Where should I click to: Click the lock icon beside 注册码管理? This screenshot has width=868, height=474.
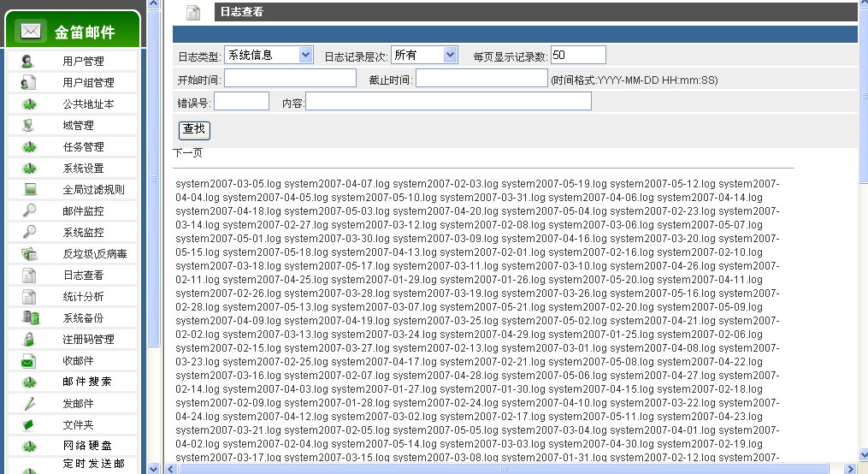coord(29,339)
